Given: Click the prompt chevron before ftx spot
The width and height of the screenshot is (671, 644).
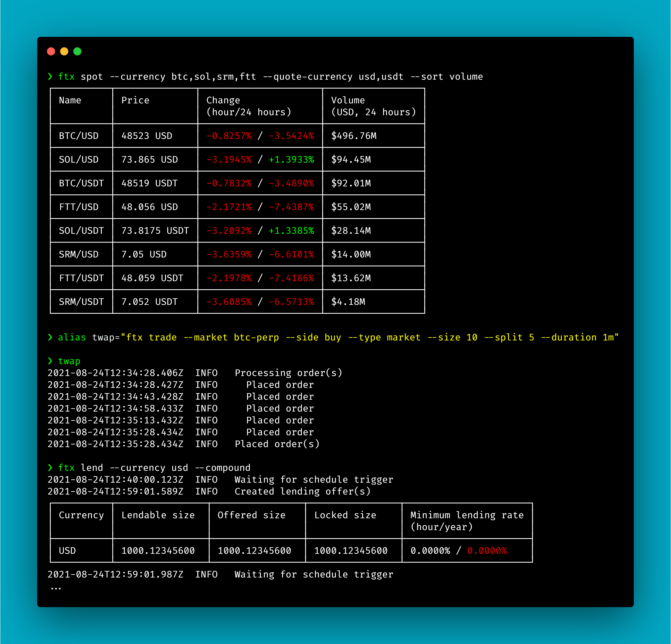Looking at the screenshot, I should [x=50, y=76].
